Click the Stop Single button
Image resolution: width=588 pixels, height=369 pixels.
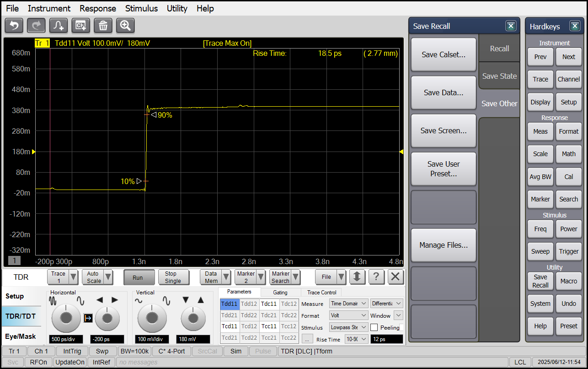click(173, 277)
